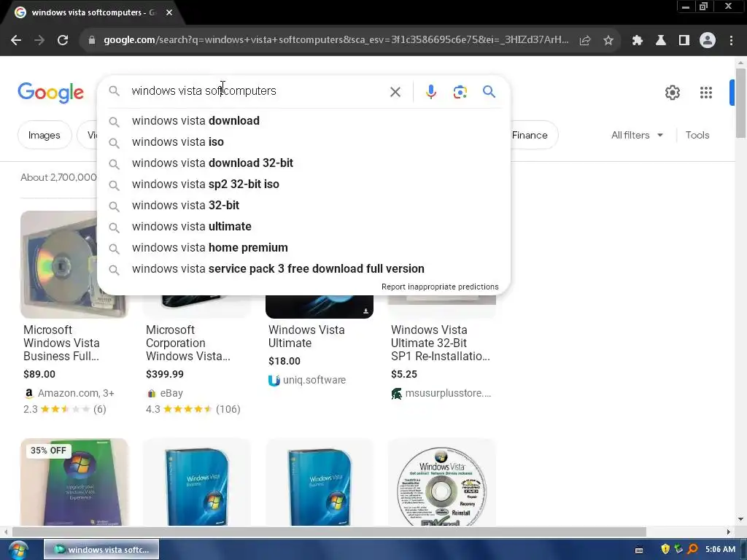Choose suggestion windows vista sp2 32-bit iso
Image resolution: width=747 pixels, height=560 pixels.
coord(303,184)
